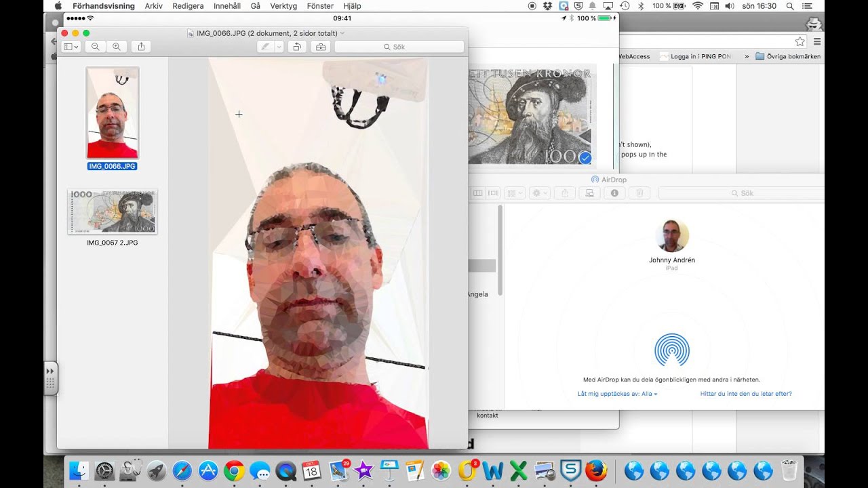Click the Bluetooth menu bar icon
The height and width of the screenshot is (488, 868).
[x=641, y=6]
